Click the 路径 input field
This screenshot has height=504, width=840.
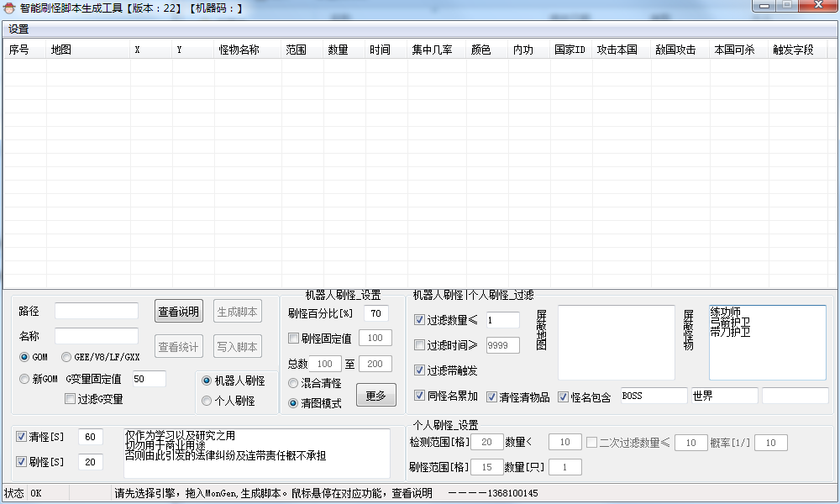click(97, 311)
